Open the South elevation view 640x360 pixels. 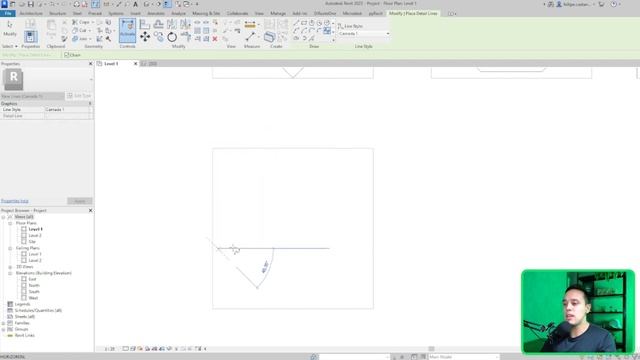[x=34, y=292]
